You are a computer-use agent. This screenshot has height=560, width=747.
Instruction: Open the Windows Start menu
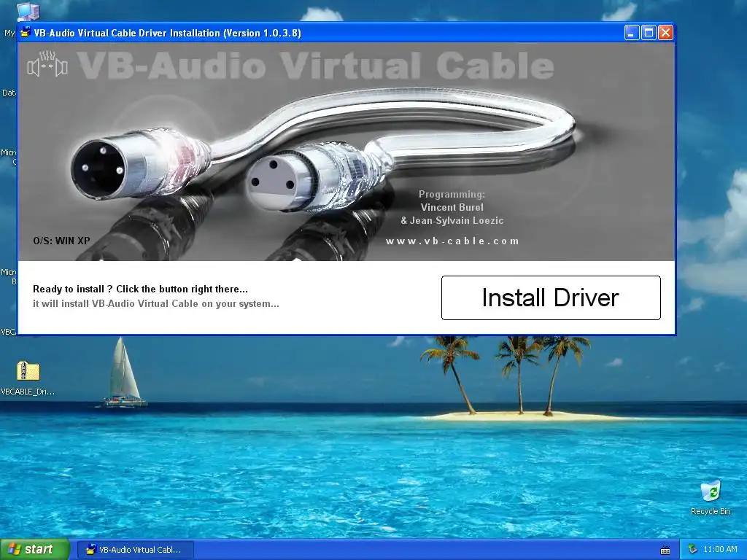coord(35,549)
